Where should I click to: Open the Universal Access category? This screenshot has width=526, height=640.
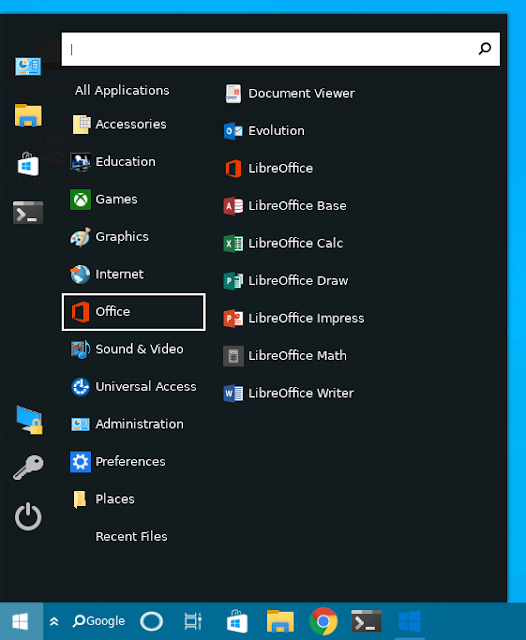[x=133, y=387]
